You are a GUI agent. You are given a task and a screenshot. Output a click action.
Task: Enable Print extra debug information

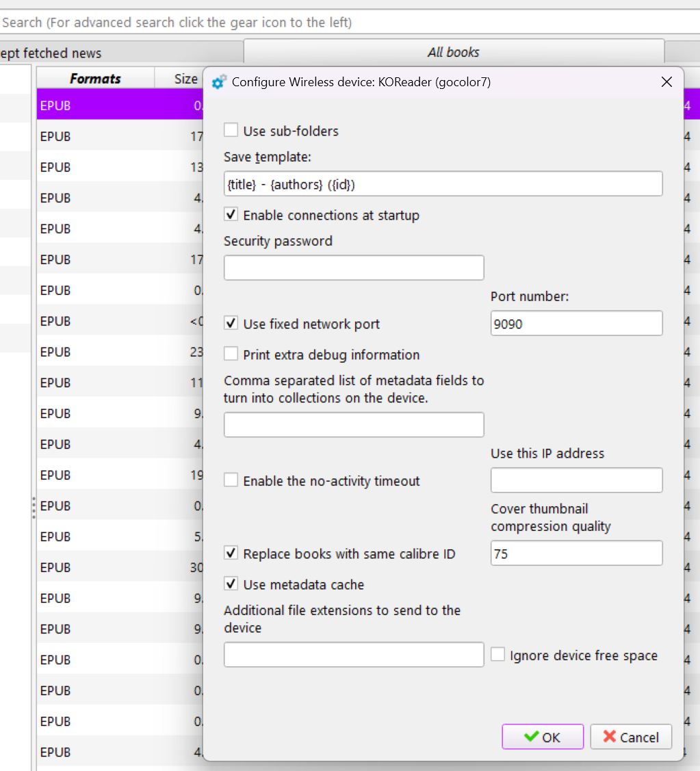(x=231, y=354)
